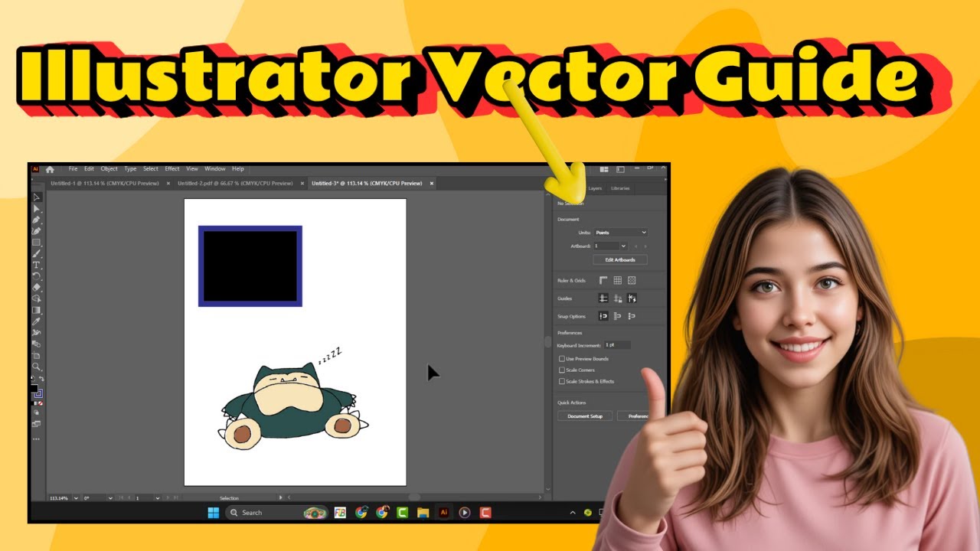Switch to the Layers panel tab

[595, 188]
